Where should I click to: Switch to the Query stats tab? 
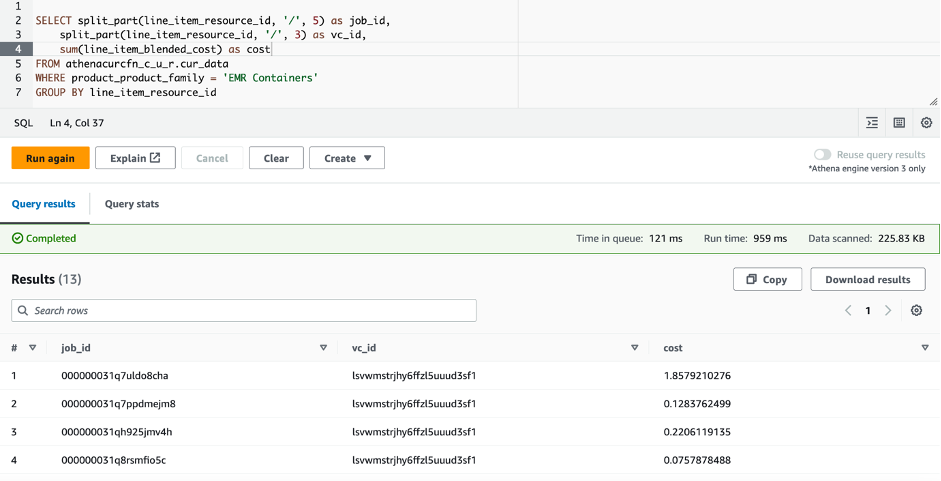point(131,204)
